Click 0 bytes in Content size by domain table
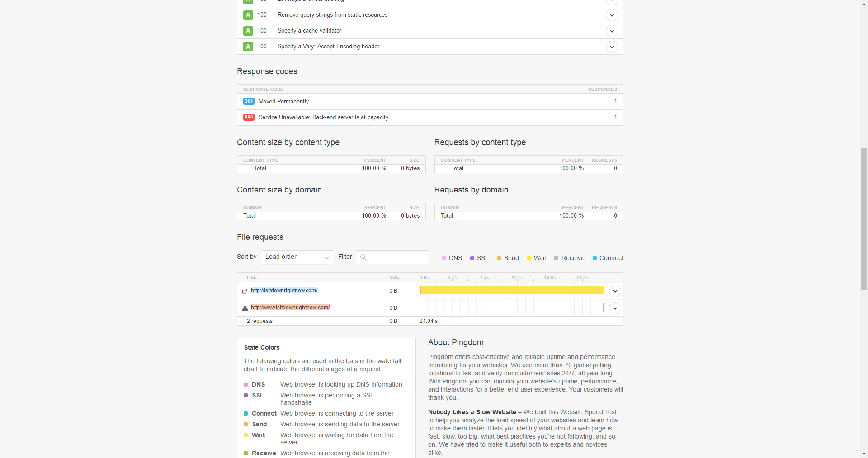 click(410, 216)
